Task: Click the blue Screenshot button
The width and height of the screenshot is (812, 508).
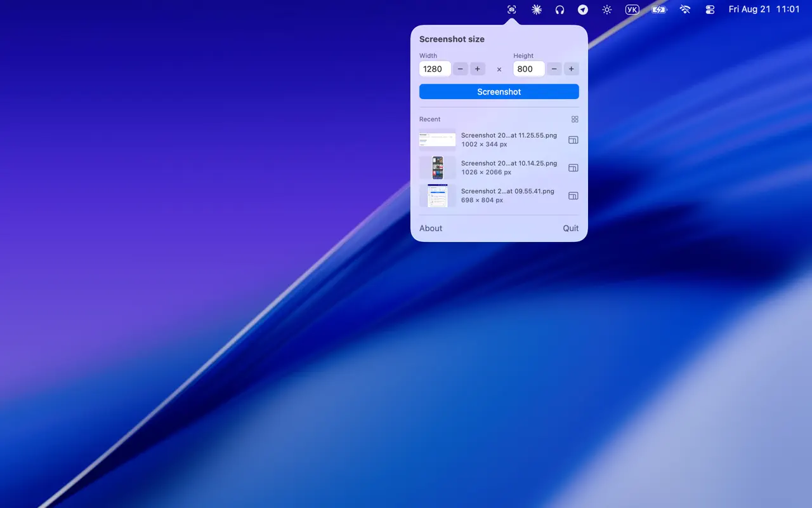Action: (499, 91)
